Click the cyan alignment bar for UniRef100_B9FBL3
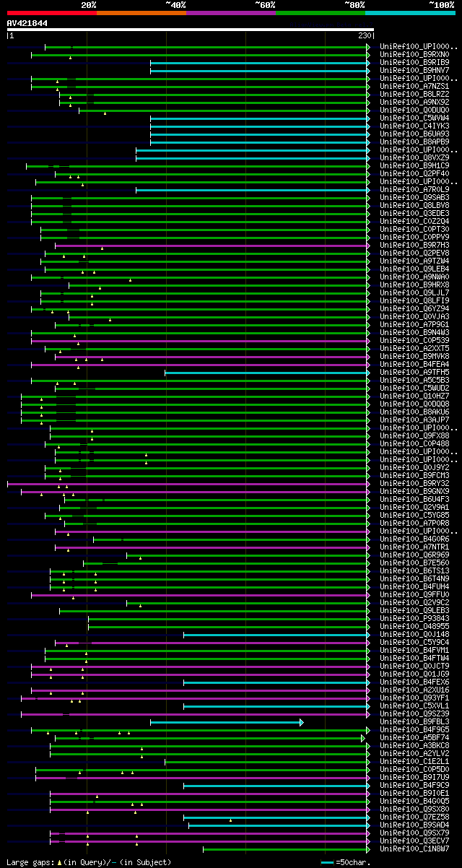Image resolution: width=462 pixels, height=868 pixels. 227,721
